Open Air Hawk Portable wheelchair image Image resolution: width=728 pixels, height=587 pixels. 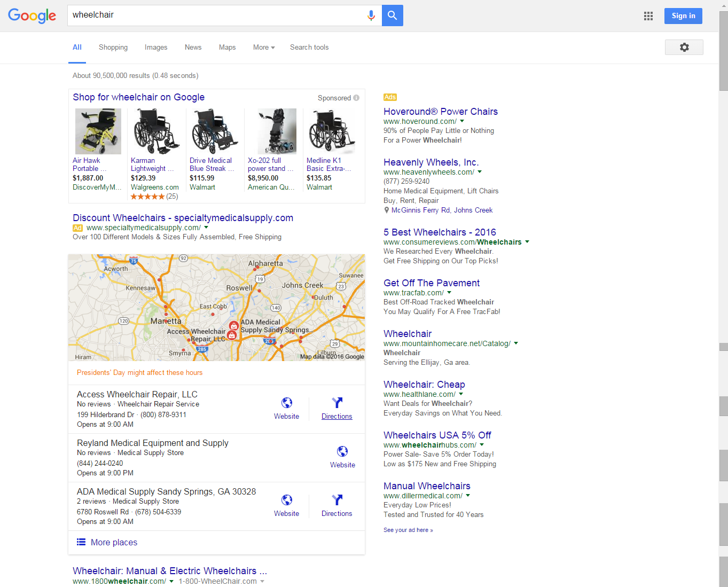(98, 131)
